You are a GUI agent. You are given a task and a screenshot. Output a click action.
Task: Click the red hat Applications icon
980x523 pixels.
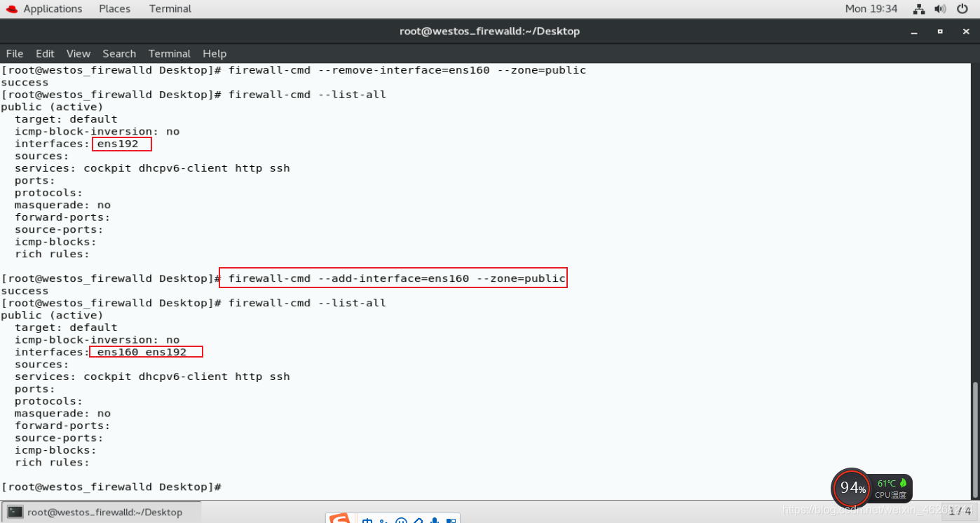tap(12, 8)
